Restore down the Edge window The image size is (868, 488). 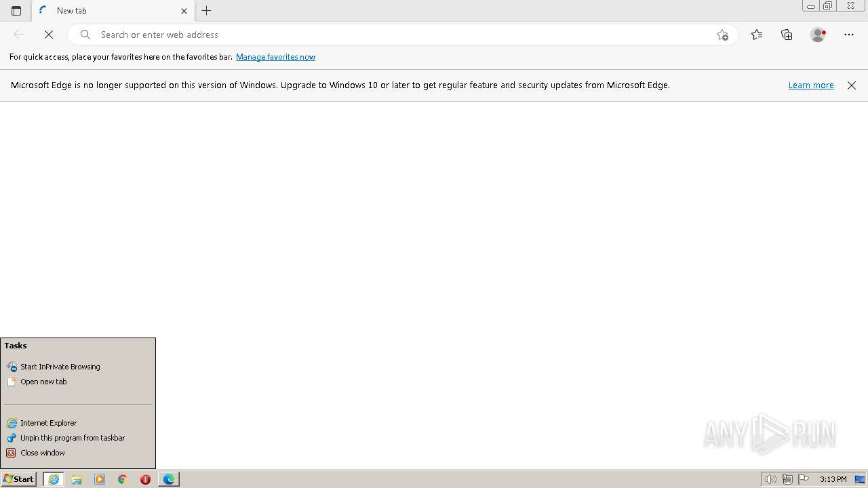tap(828, 6)
